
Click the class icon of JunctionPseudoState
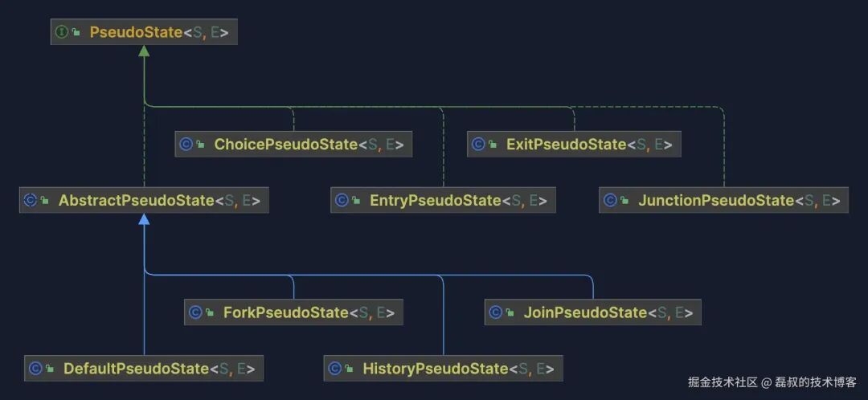610,200
